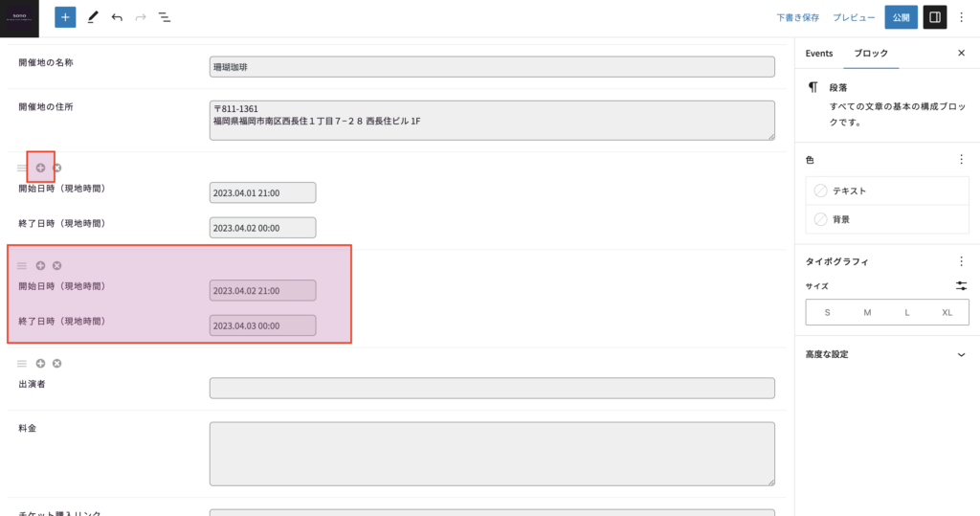Select the Tools pencil icon in toolbar

(93, 17)
